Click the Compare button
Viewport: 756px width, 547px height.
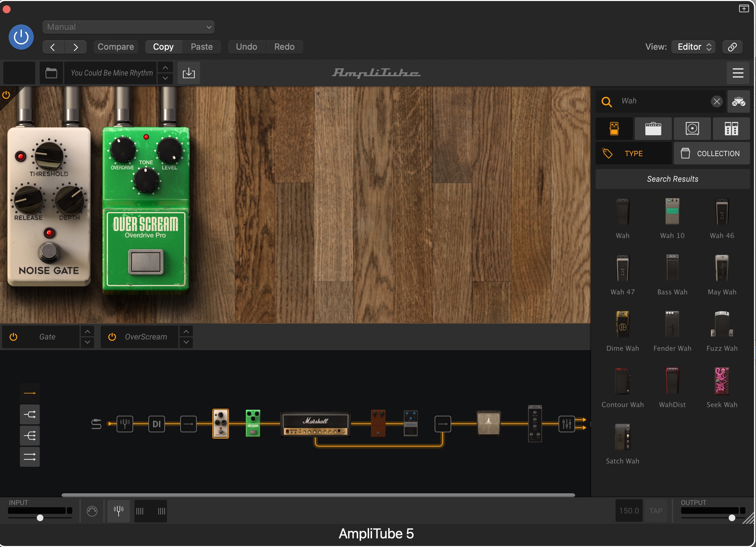pyautogui.click(x=116, y=47)
